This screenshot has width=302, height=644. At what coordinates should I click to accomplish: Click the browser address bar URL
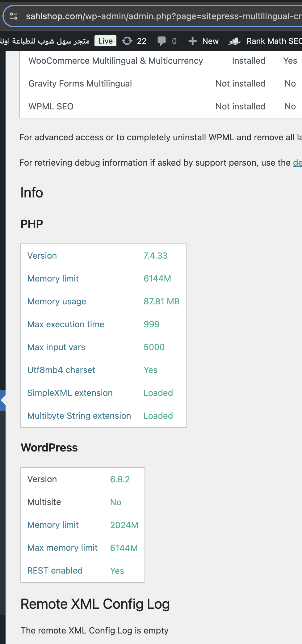(x=164, y=16)
